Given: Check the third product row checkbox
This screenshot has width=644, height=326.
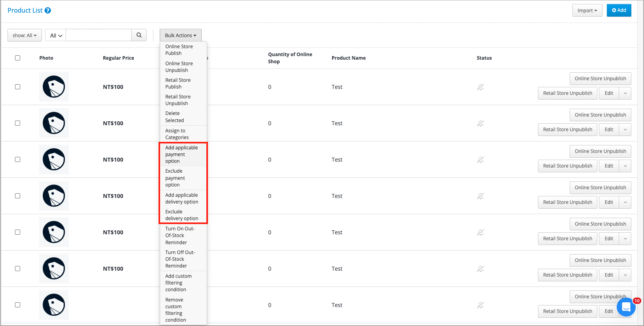Looking at the screenshot, I should point(17,159).
